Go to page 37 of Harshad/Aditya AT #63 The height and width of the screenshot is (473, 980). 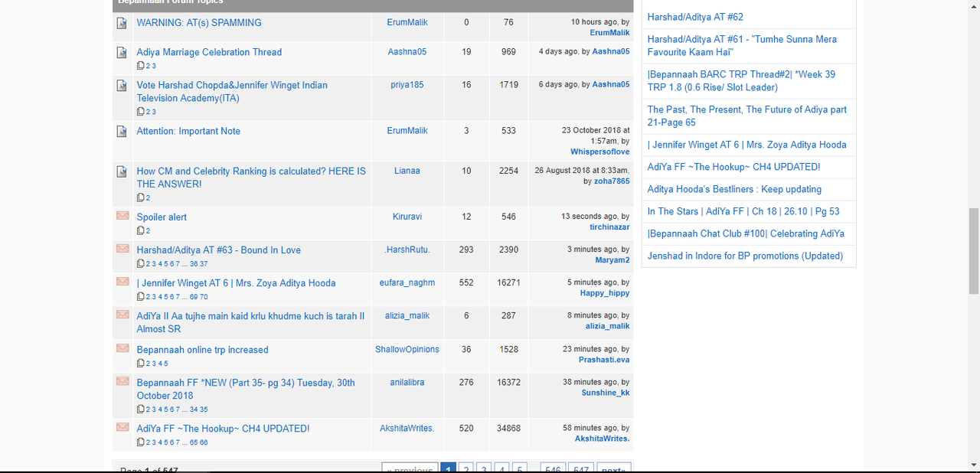pyautogui.click(x=204, y=264)
